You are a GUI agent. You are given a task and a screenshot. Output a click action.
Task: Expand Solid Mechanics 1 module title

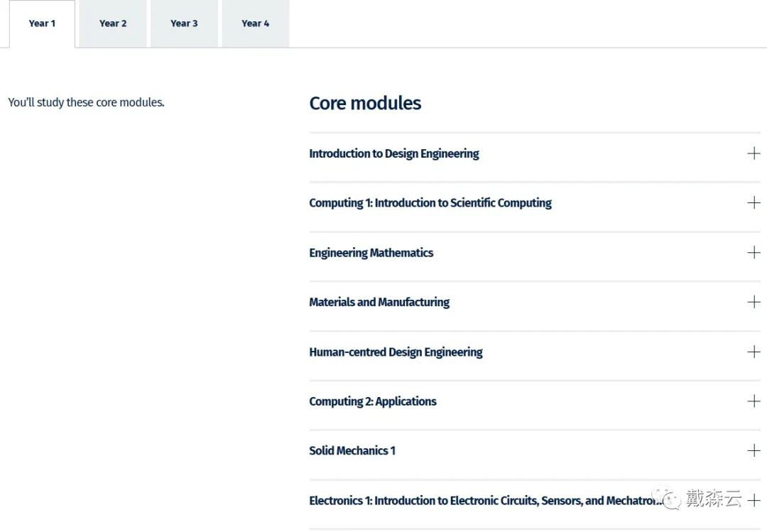(x=352, y=450)
